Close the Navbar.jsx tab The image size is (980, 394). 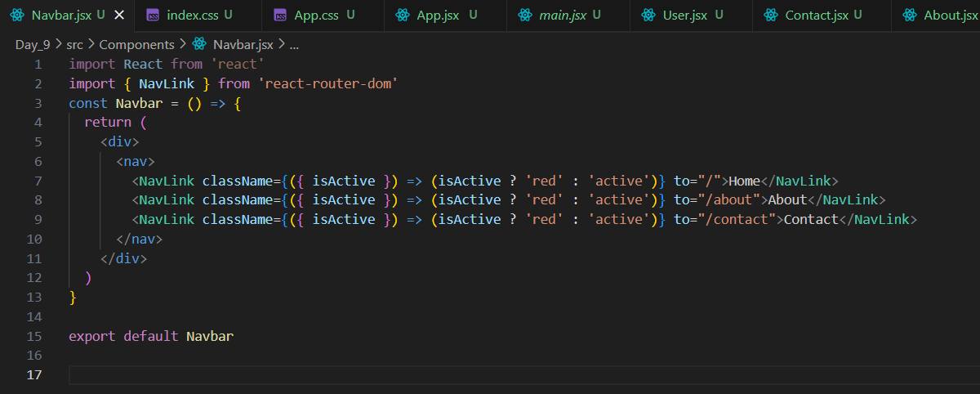pyautogui.click(x=120, y=15)
